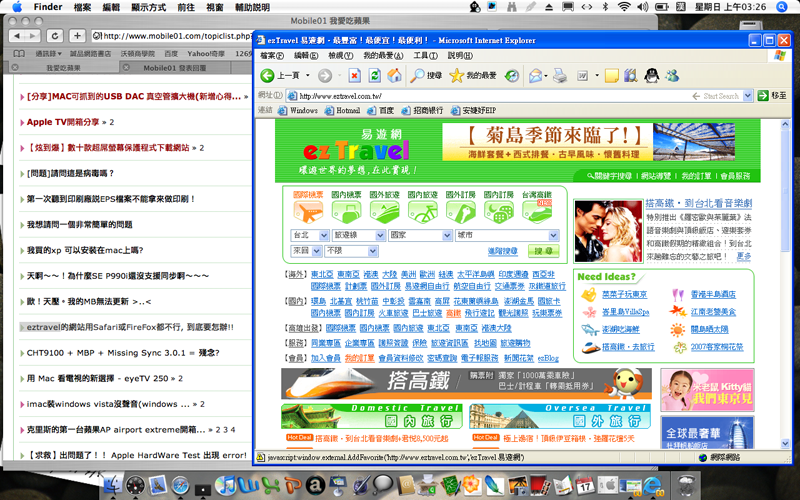Click the couple photo thumbnail on ezTravel
Image resolution: width=800 pixels, height=500 pixels.
[608, 231]
